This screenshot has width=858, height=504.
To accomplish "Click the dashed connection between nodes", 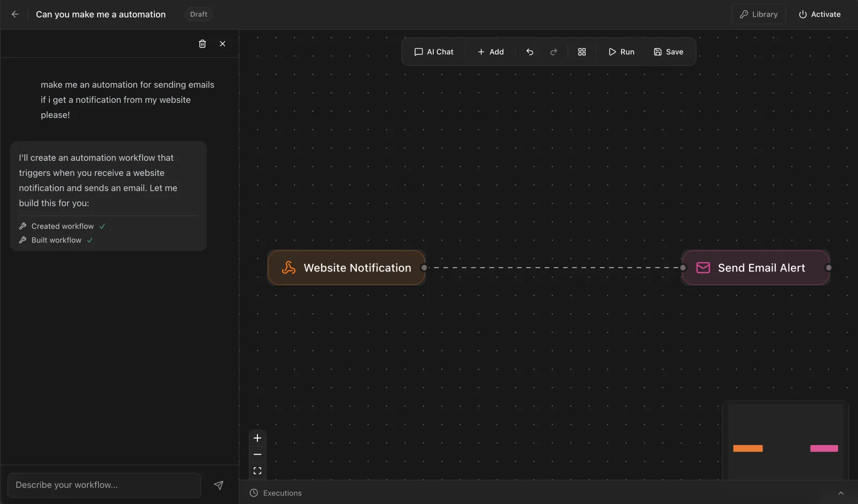I will point(553,268).
